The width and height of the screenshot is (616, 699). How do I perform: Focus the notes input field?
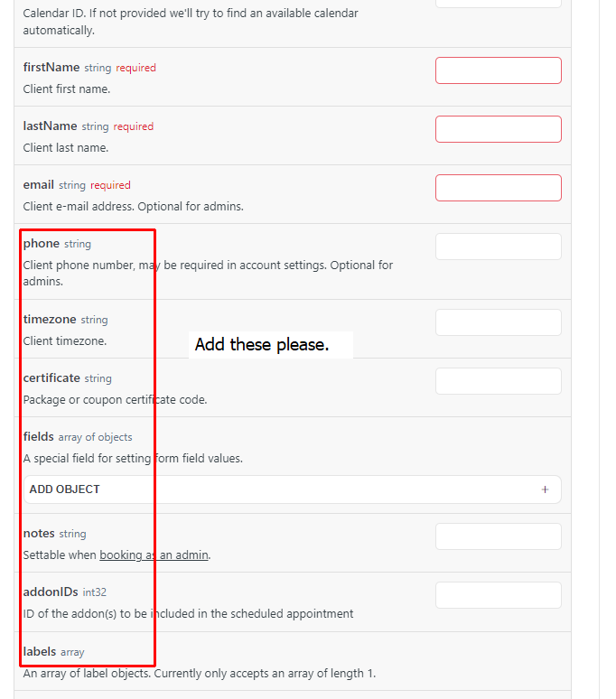(499, 536)
